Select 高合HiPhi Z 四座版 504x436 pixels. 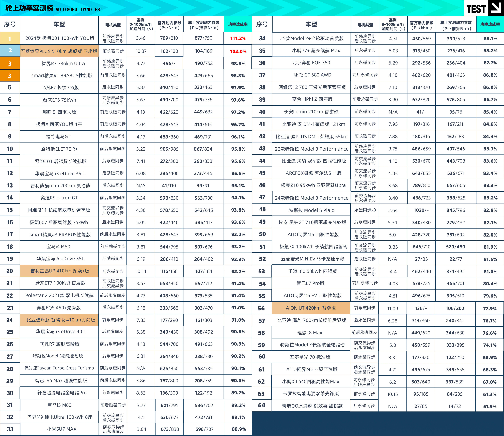312,99
